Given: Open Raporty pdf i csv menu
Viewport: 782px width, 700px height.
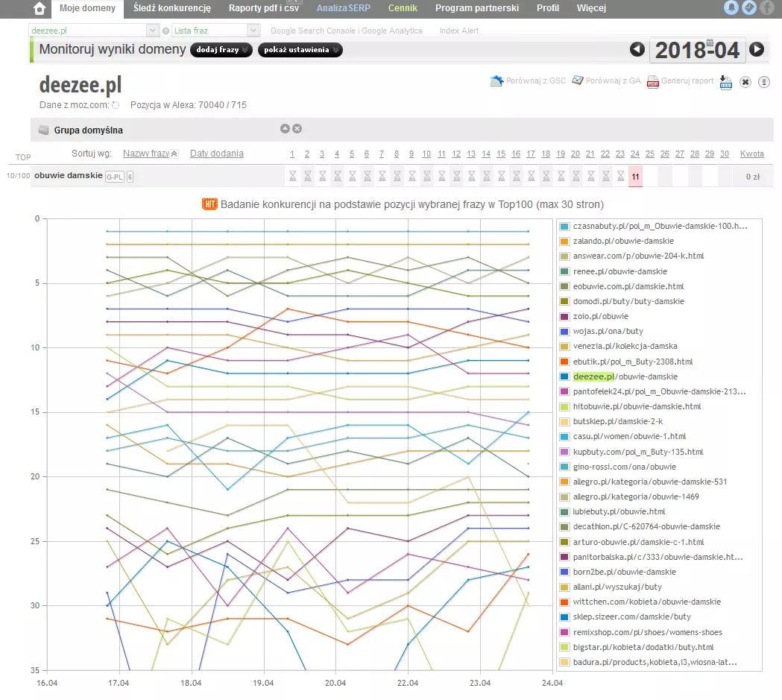Looking at the screenshot, I should tap(264, 8).
